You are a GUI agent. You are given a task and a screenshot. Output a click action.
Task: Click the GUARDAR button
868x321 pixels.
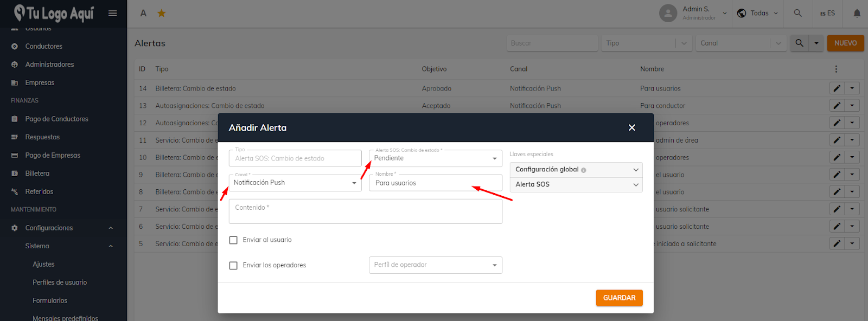coord(619,298)
